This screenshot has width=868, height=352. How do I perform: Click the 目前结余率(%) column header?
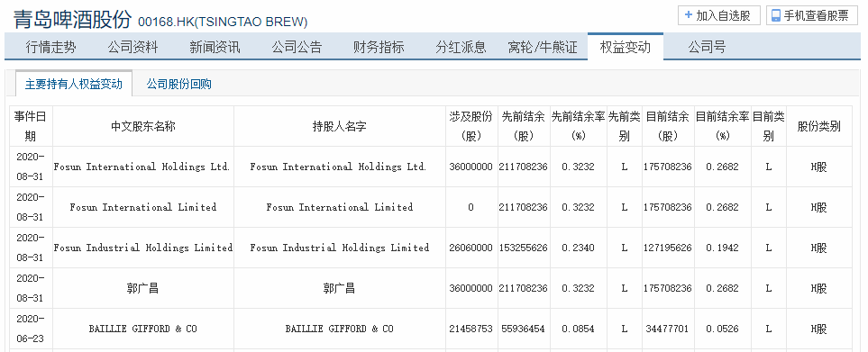coord(722,126)
